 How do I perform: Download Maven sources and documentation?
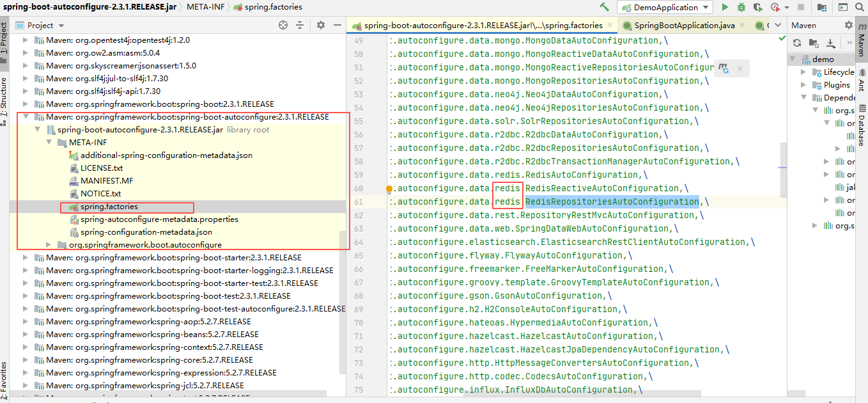830,43
